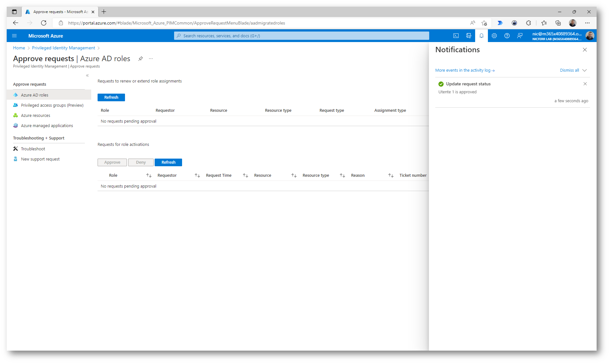The width and height of the screenshot is (610, 364).
Task: Refresh the renew or extend requests list
Action: click(111, 97)
